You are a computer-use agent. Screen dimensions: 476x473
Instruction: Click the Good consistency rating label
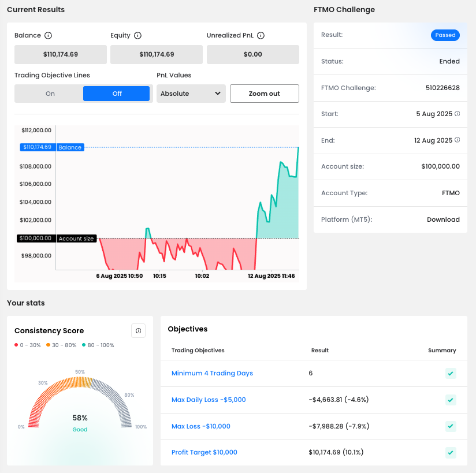(80, 429)
